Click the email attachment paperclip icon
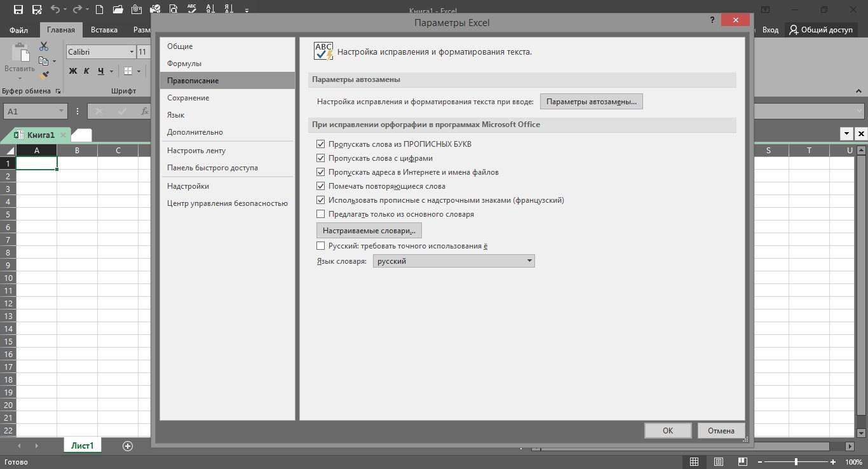Screen dimensions: 868x469 (x=136, y=10)
